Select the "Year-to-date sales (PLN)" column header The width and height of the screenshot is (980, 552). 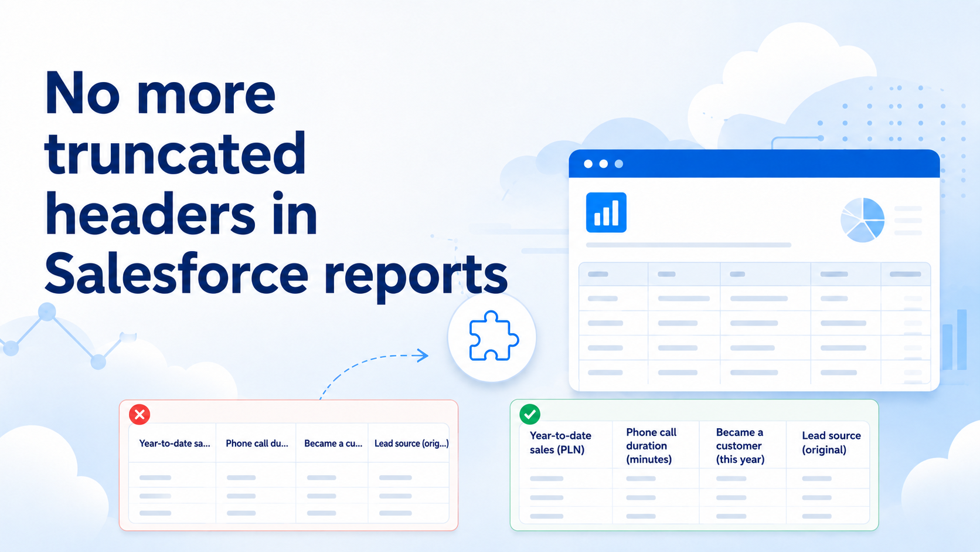pos(560,443)
